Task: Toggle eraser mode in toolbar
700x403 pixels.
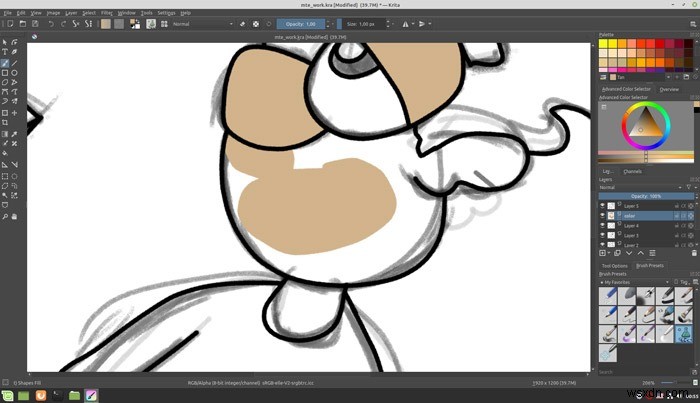Action: point(242,24)
